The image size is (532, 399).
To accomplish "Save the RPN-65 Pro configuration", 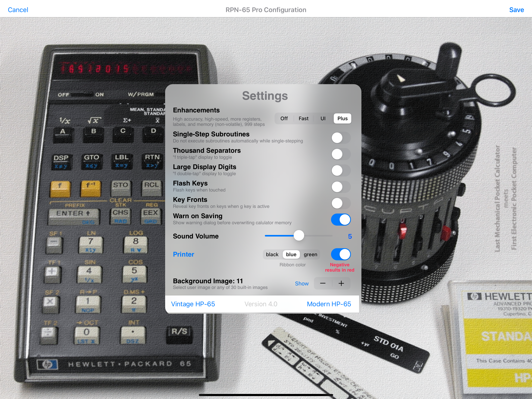I will pyautogui.click(x=516, y=10).
